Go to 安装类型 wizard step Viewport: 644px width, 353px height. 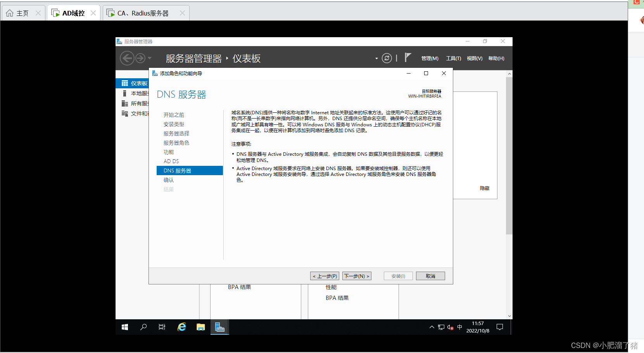coord(174,124)
